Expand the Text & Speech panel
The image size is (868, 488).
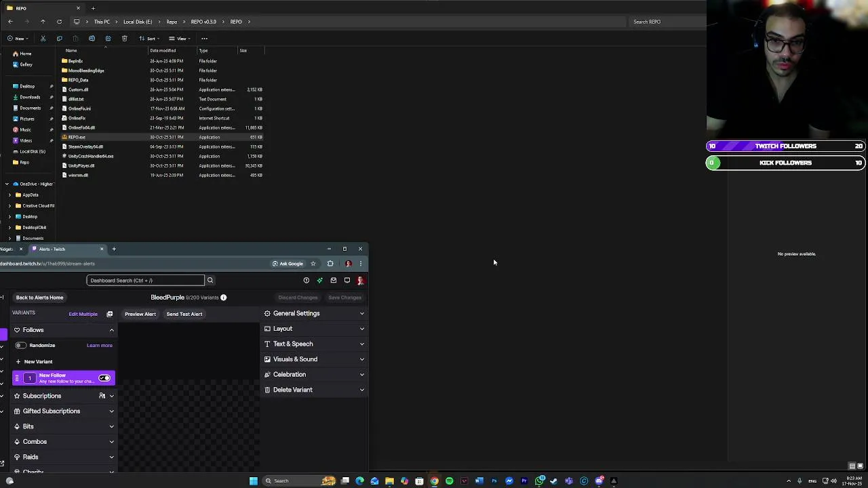click(315, 344)
